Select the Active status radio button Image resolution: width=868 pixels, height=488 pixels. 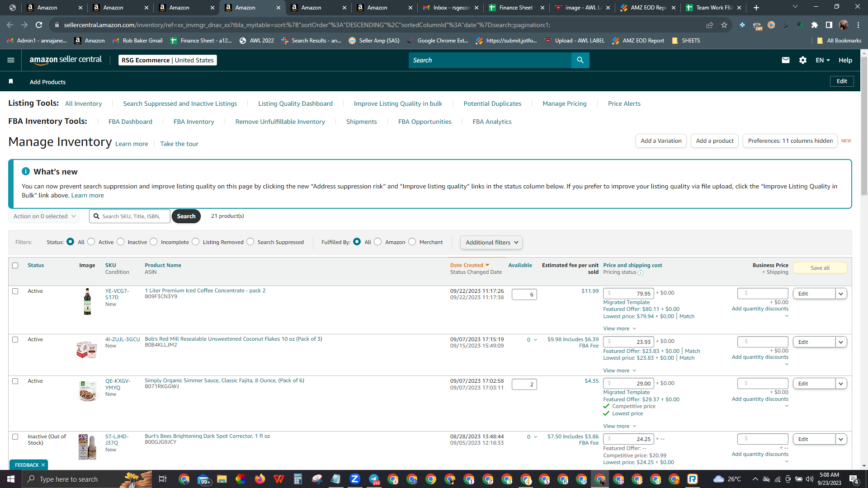coord(91,242)
